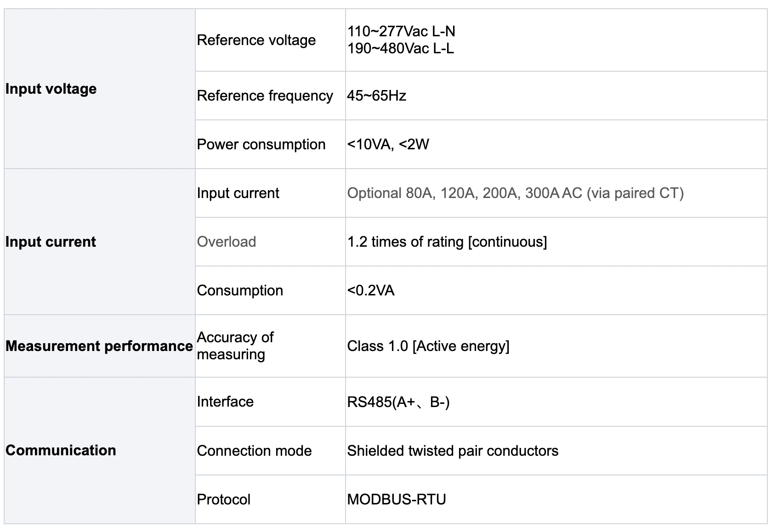The image size is (772, 532).
Task: Click the Consumption label cell
Action: coord(240,290)
